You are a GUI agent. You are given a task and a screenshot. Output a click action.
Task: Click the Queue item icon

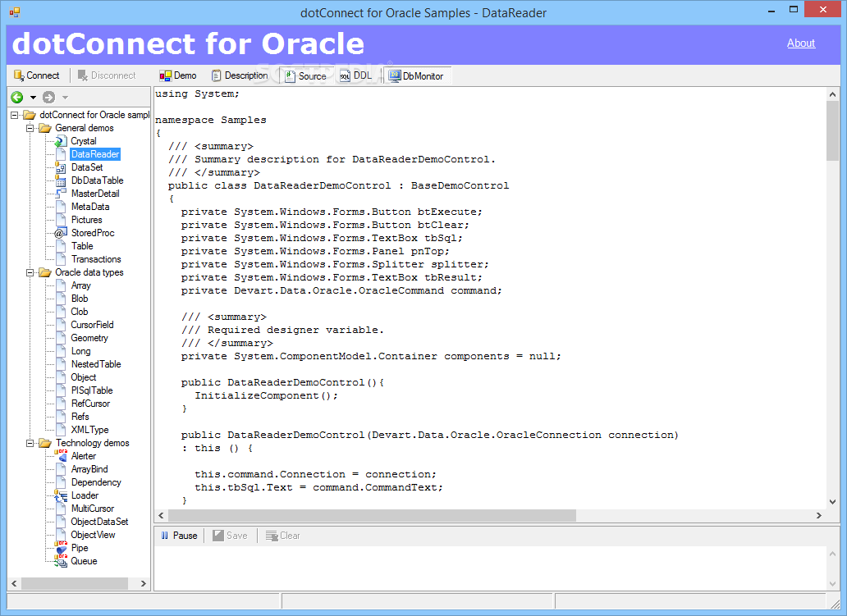[61, 561]
